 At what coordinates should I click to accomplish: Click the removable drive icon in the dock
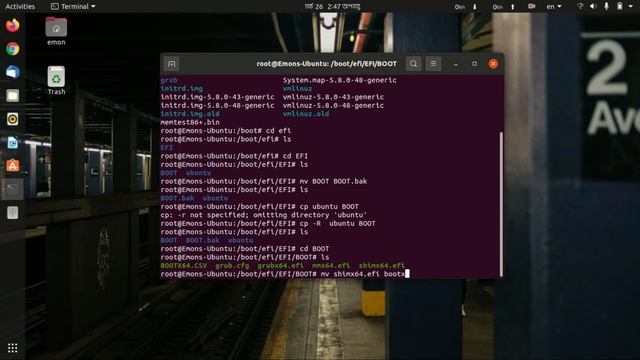tap(13, 213)
